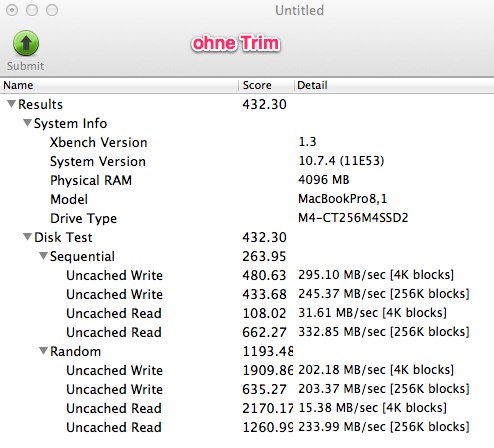Click the Random score 1193.48
The height and width of the screenshot is (448, 494).
268,351
